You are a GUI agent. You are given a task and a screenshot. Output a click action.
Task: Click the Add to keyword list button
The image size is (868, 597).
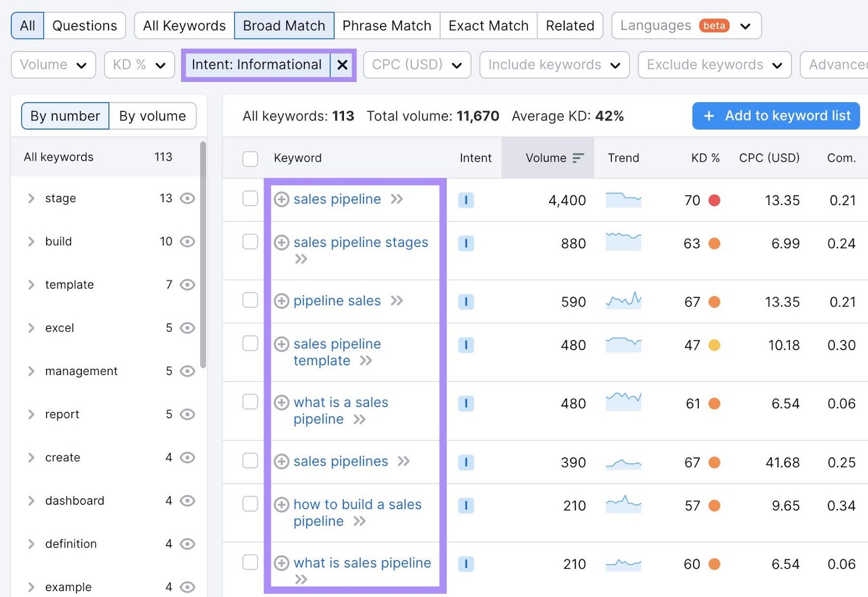(775, 116)
